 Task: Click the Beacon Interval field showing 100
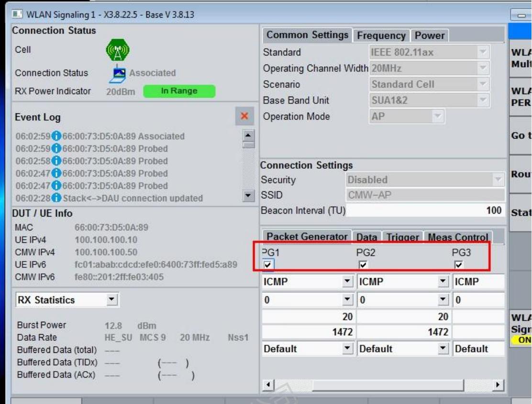pos(425,210)
